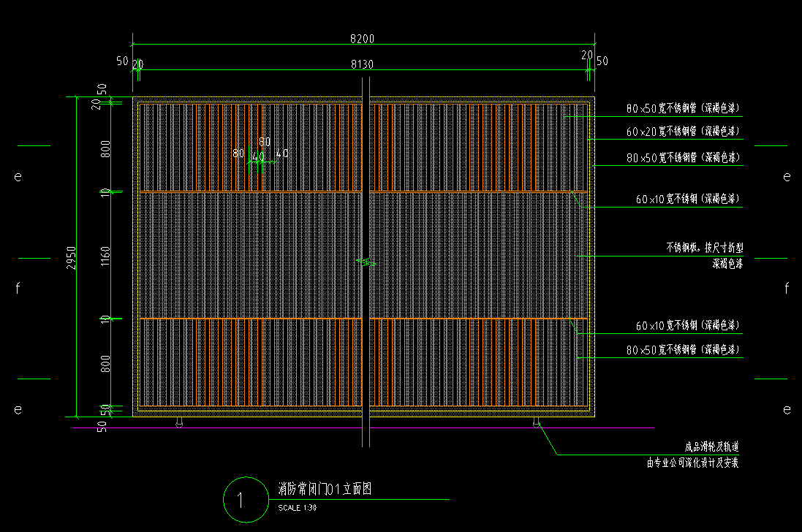Click the right roller wheel below the door
The width and height of the screenshot is (802, 532).
[x=536, y=422]
